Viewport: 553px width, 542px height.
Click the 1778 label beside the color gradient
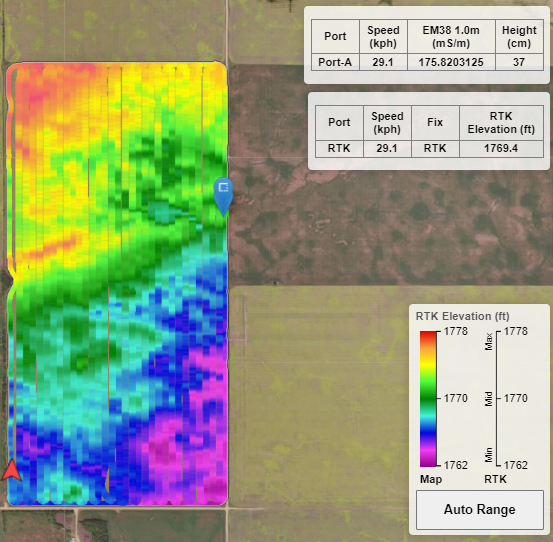point(455,331)
